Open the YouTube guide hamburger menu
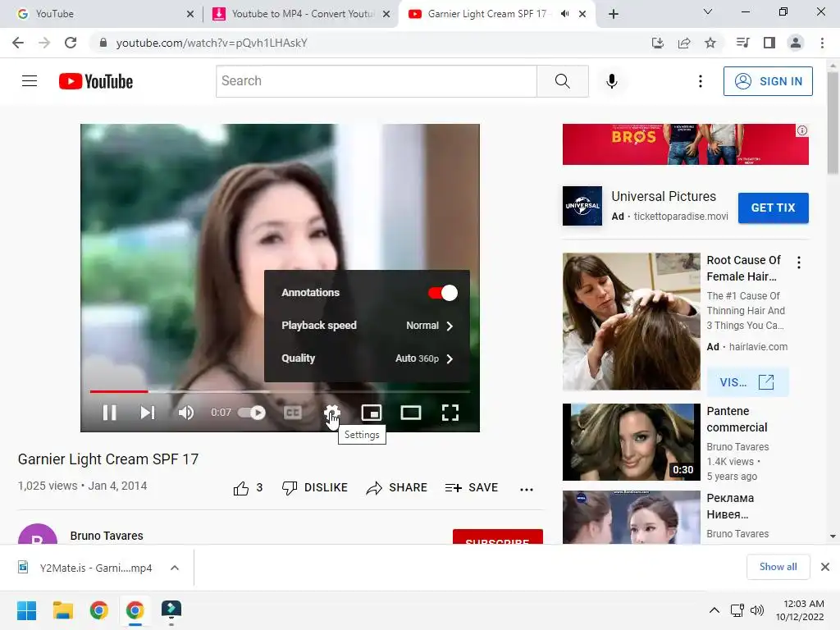Screen dimensions: 840x630 (x=30, y=81)
